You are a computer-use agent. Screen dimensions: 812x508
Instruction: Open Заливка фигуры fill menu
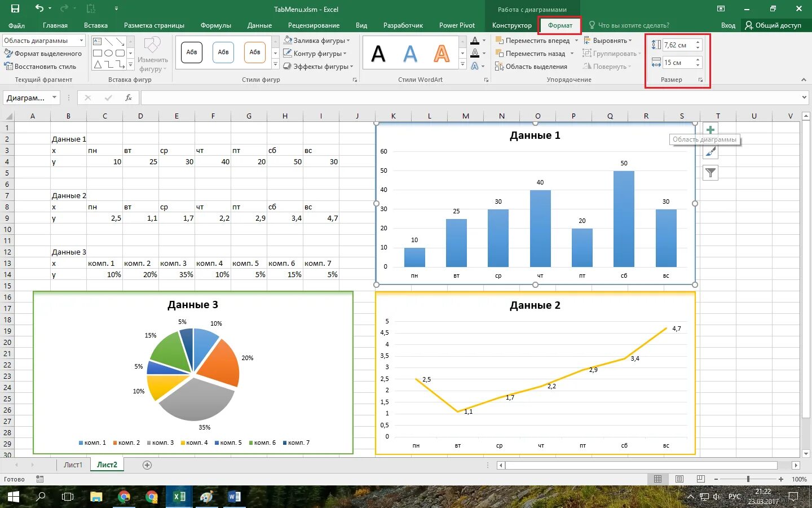316,41
